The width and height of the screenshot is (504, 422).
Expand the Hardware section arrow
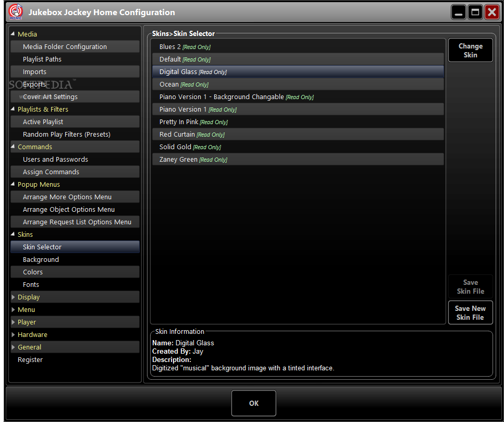[13, 334]
